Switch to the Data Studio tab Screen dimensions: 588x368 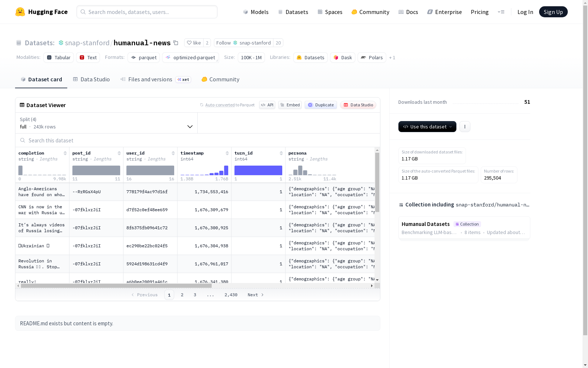pos(91,79)
